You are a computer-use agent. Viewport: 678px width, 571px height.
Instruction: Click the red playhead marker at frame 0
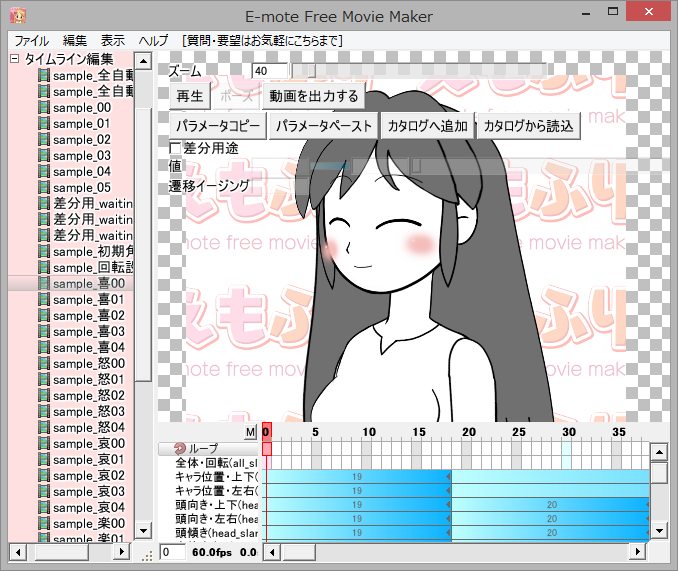pos(266,431)
